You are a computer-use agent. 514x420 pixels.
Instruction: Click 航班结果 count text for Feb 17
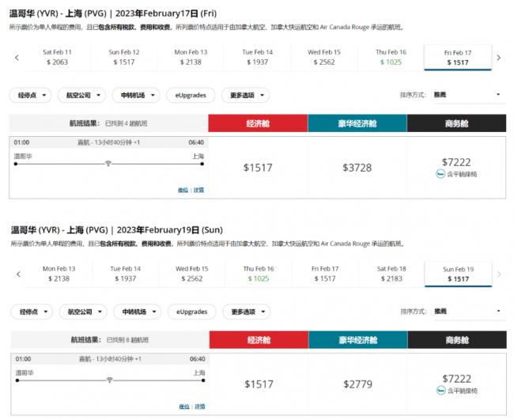coord(108,123)
